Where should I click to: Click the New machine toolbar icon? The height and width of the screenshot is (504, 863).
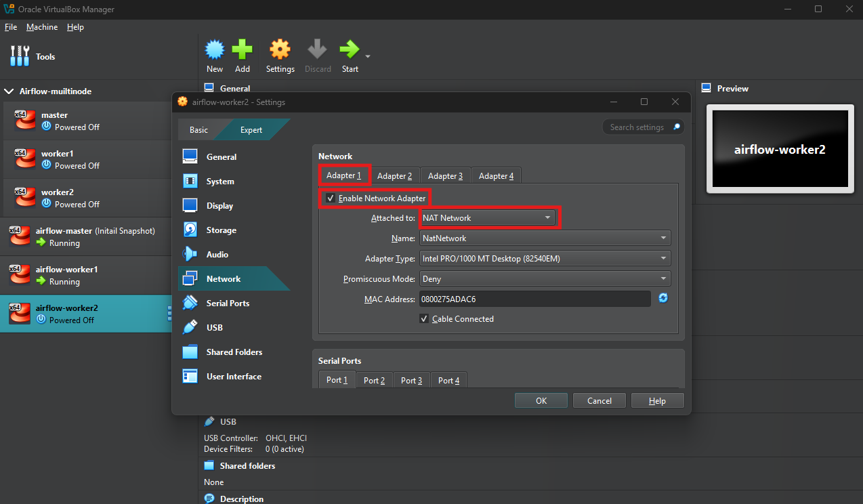pos(215,50)
